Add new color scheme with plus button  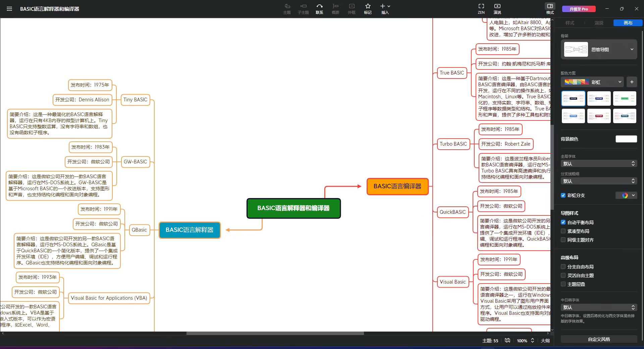point(632,82)
